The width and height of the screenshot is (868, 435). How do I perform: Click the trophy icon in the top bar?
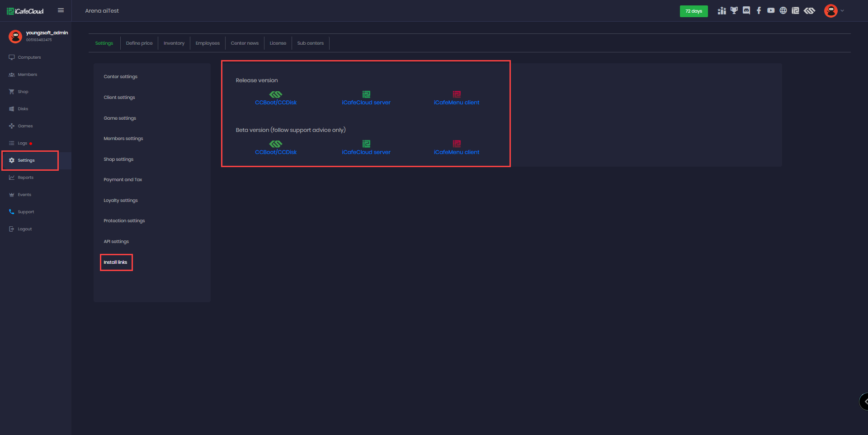734,11
